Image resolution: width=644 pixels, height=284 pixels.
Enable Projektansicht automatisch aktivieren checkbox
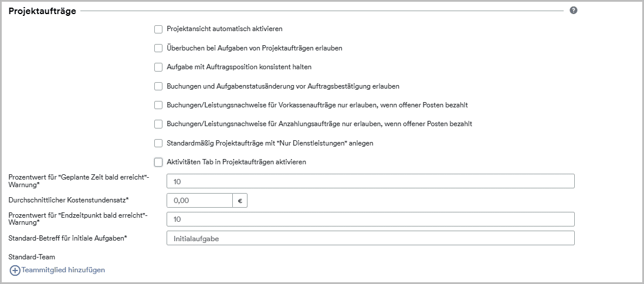point(158,29)
